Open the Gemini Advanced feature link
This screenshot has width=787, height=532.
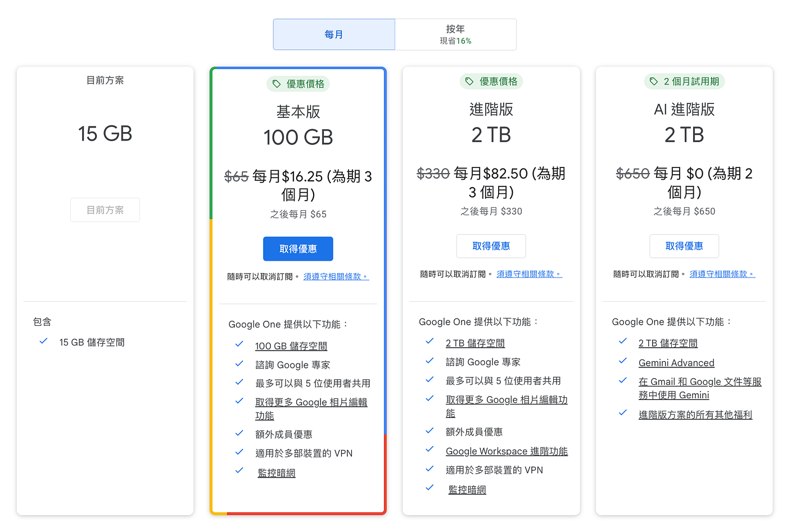[x=676, y=362]
